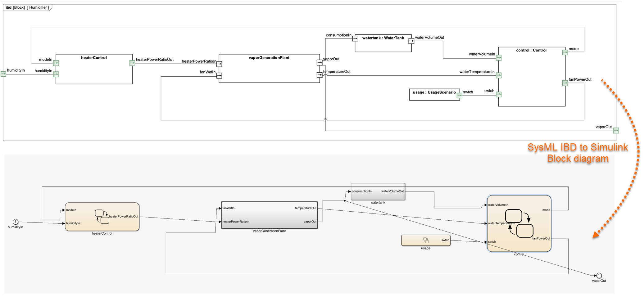The height and width of the screenshot is (301, 644).
Task: Click the usage label under Simulink block
Action: [426, 248]
